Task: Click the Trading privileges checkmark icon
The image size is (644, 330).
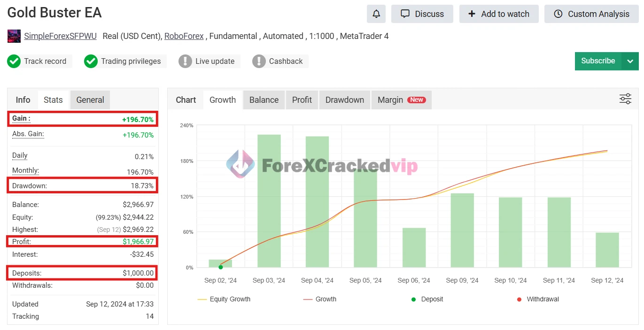Action: click(x=91, y=61)
